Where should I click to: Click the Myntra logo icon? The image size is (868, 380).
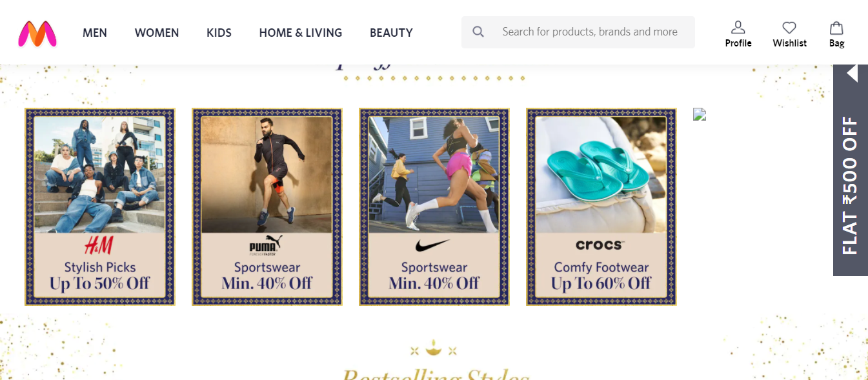pyautogui.click(x=37, y=34)
